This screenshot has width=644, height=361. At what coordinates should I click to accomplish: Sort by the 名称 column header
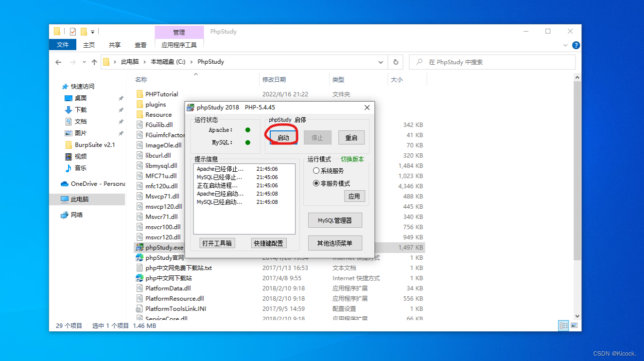[x=196, y=79]
